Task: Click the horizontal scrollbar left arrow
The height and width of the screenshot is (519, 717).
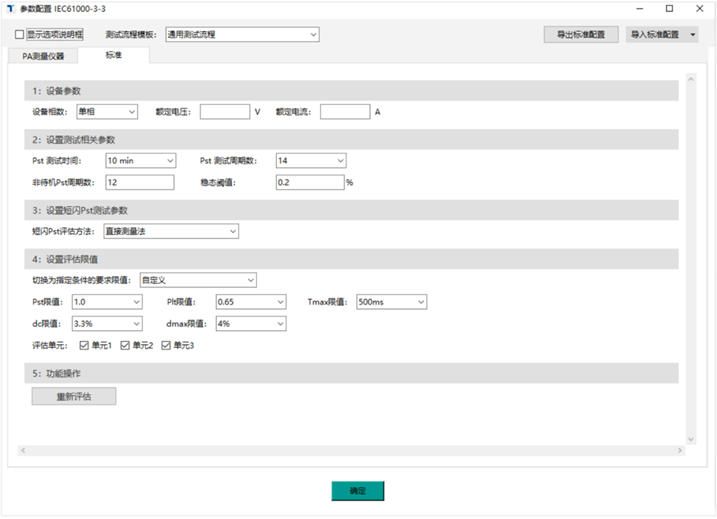Action: pos(23,450)
